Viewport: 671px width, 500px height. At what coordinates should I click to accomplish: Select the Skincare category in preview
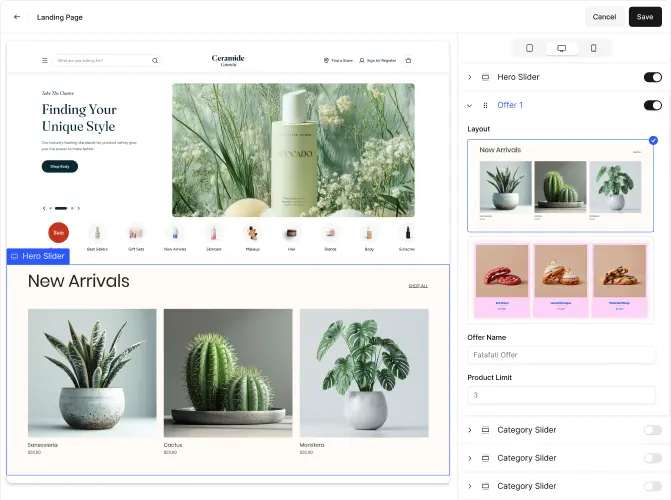click(x=213, y=233)
